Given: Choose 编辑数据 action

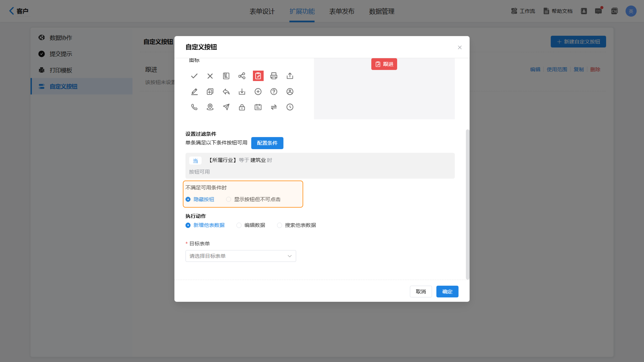Looking at the screenshot, I should point(251,225).
